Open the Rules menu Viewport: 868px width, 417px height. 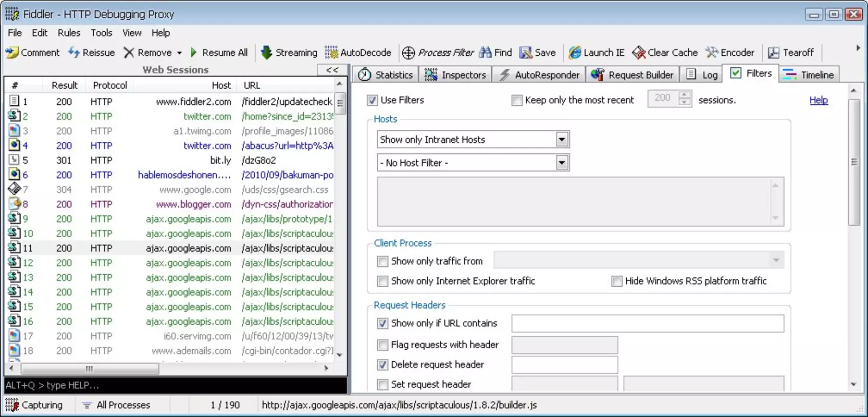[x=69, y=33]
